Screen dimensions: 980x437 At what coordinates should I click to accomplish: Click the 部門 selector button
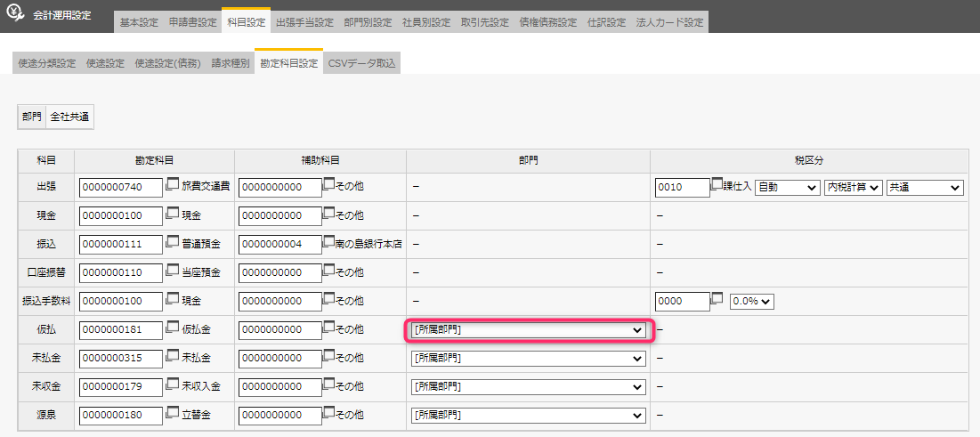click(32, 117)
